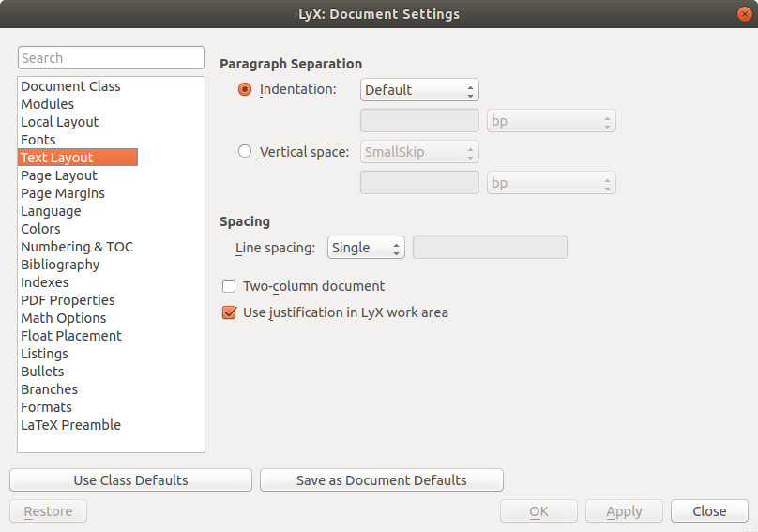Select Colors settings entry

(40, 229)
